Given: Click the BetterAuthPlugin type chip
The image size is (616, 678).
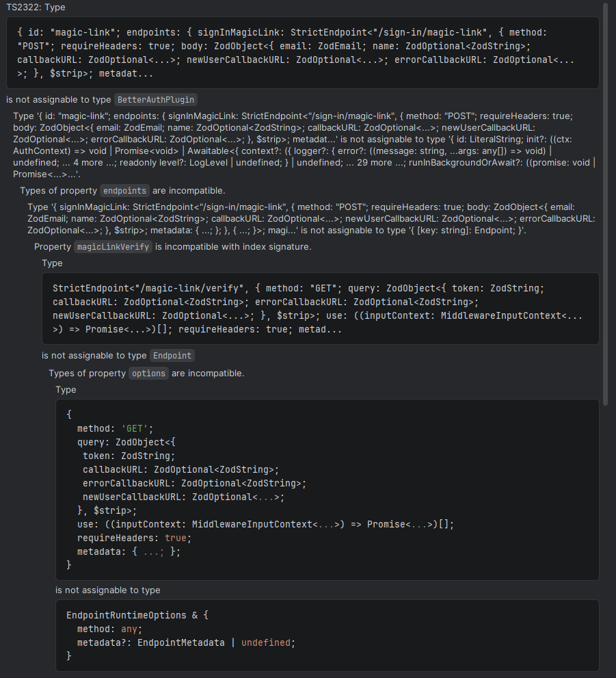Looking at the screenshot, I should click(155, 99).
